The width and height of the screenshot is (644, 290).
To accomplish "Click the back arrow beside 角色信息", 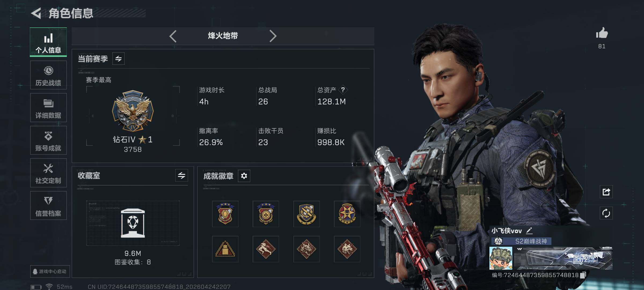I will [x=36, y=13].
